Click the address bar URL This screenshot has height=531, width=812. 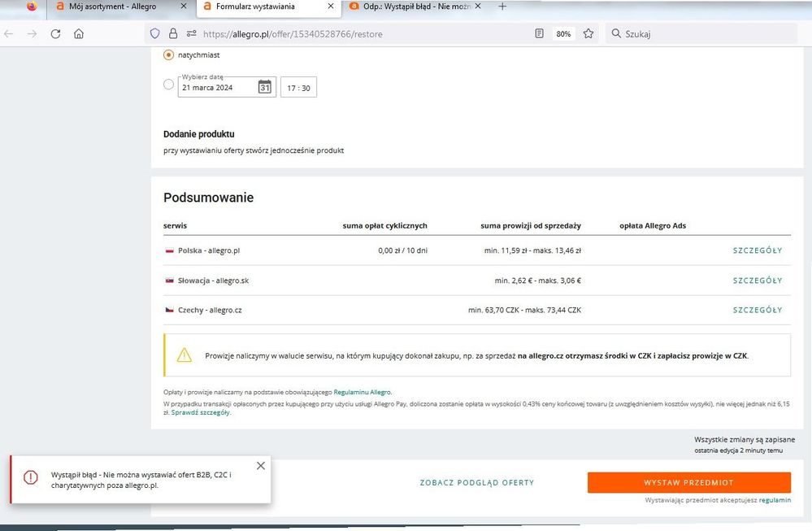point(293,34)
